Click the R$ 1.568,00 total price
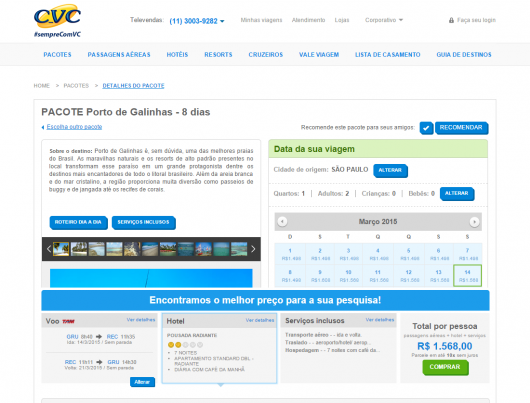Screen dimensions: 530x403 tap(445, 346)
